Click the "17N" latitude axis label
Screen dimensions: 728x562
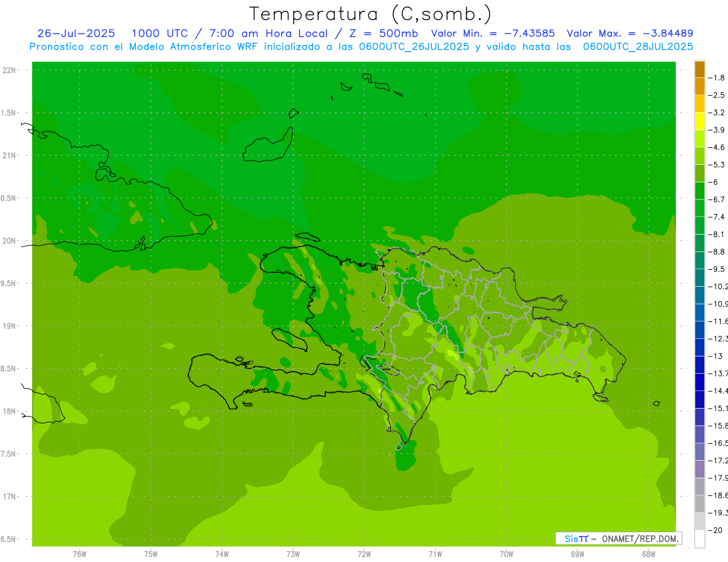coord(9,496)
